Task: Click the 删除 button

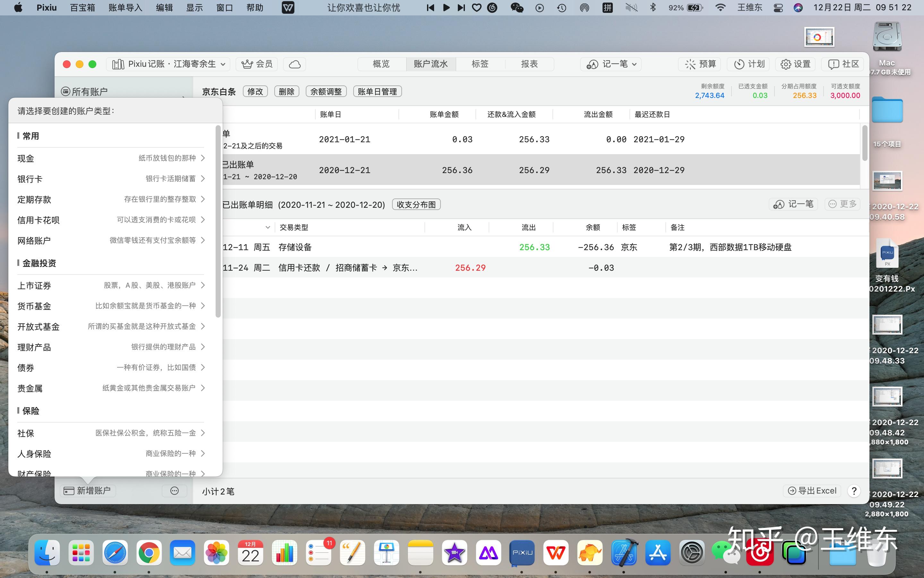Action: click(287, 92)
